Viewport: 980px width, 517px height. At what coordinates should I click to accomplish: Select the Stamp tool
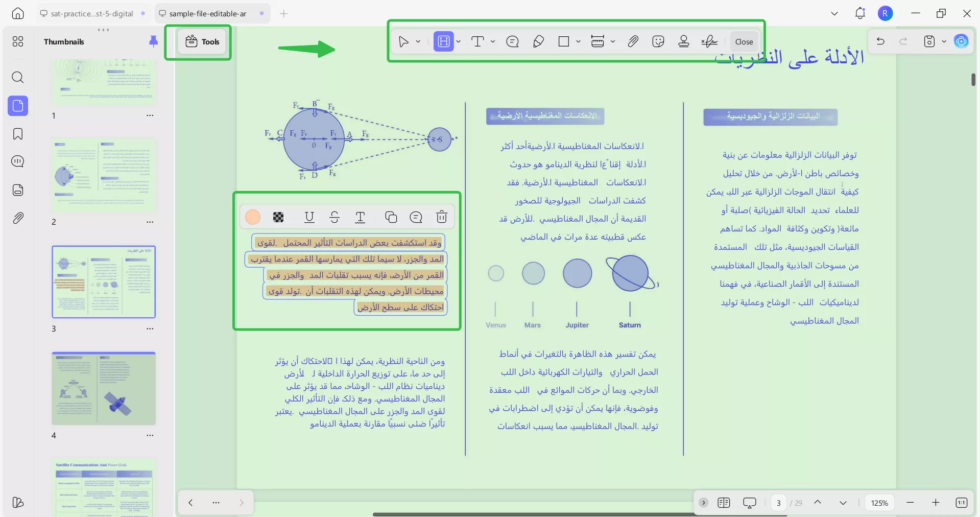pyautogui.click(x=684, y=41)
